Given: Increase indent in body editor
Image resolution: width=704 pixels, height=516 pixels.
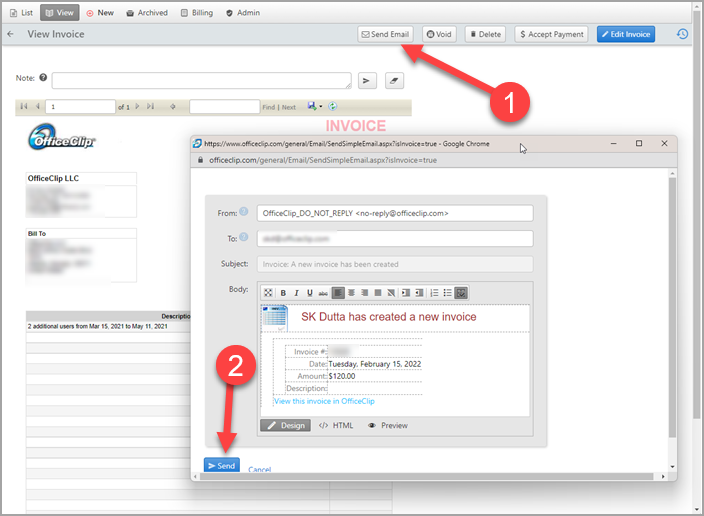Looking at the screenshot, I should click(406, 293).
